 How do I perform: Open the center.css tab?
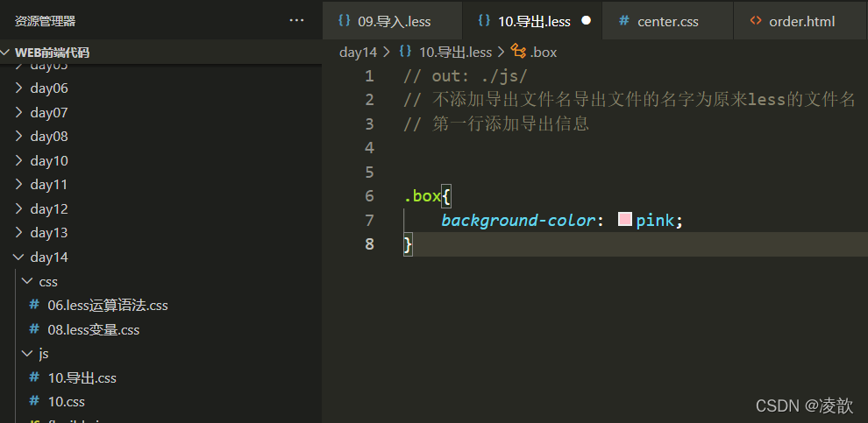click(667, 20)
